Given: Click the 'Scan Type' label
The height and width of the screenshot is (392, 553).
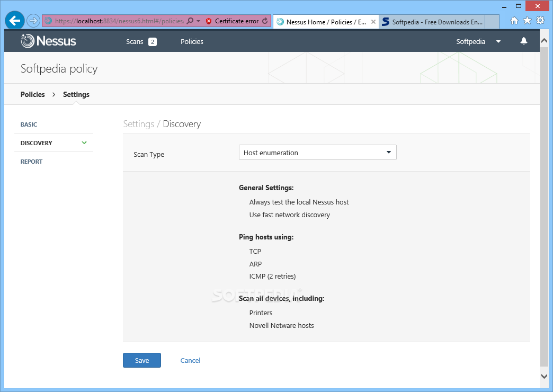Looking at the screenshot, I should [x=149, y=155].
